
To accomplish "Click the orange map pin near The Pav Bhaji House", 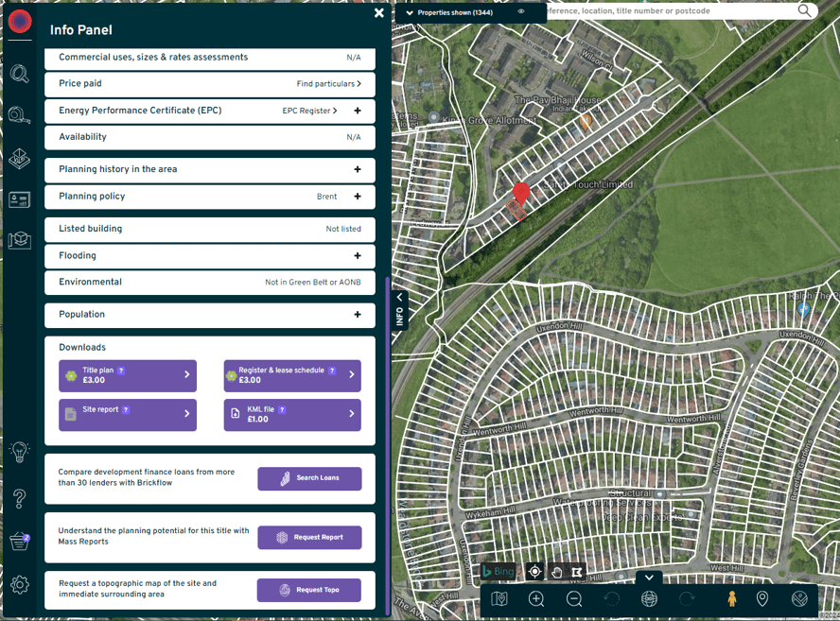I will [585, 122].
